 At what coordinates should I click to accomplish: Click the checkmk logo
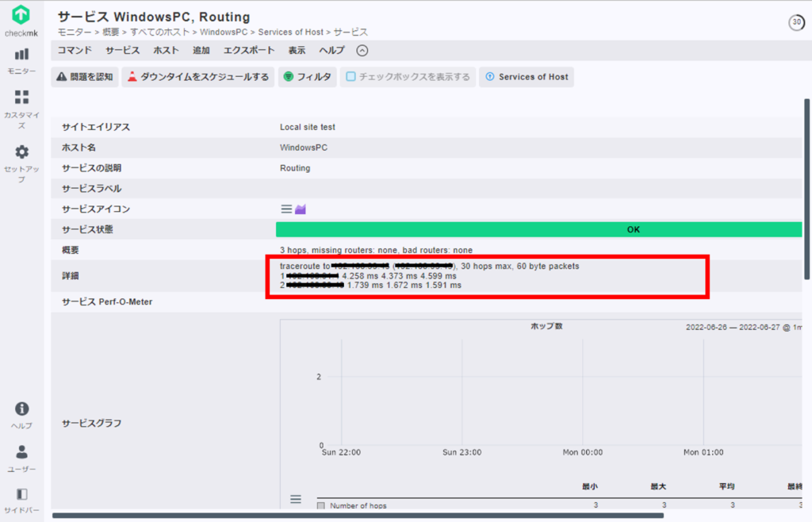coord(21,20)
